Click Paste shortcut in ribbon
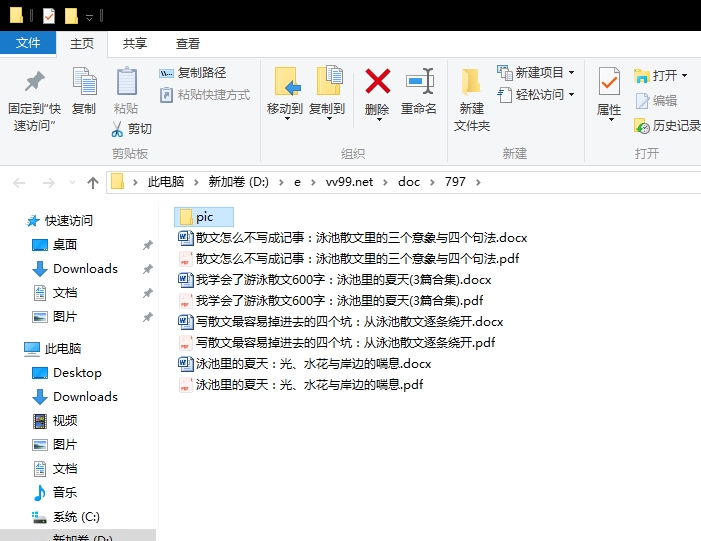The height and width of the screenshot is (541, 701). (x=205, y=95)
